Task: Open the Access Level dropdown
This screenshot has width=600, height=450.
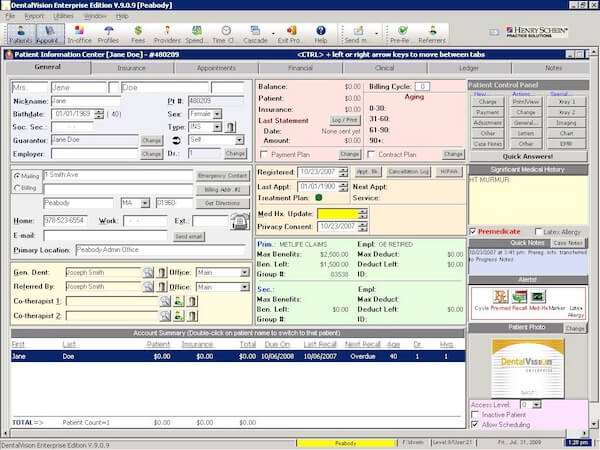Action: click(x=537, y=404)
